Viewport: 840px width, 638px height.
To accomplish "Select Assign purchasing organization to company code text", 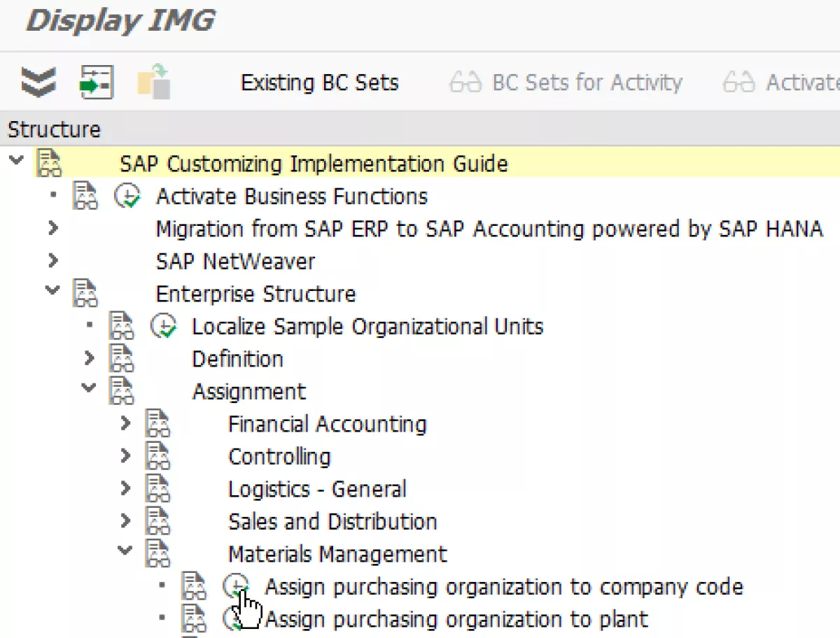I will (x=504, y=587).
